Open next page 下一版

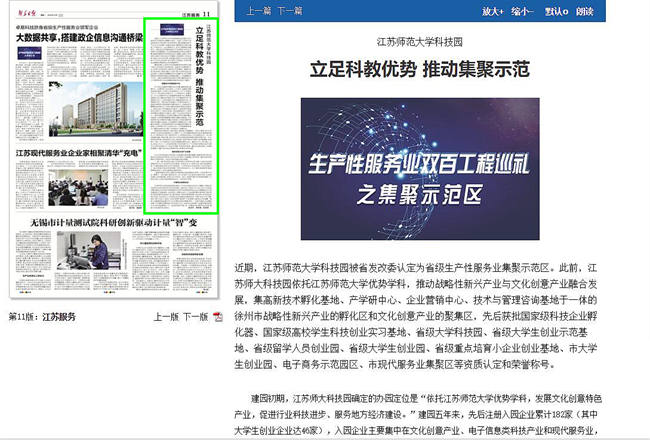195,317
